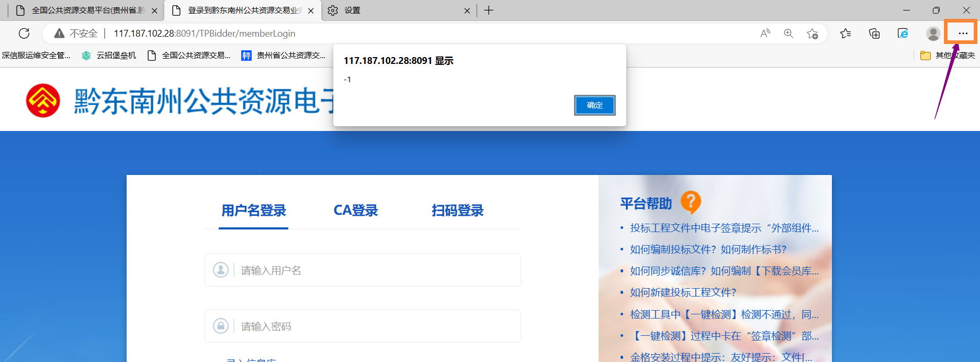The width and height of the screenshot is (980, 362).
Task: Select the CA登录 tab
Action: pyautogui.click(x=356, y=211)
